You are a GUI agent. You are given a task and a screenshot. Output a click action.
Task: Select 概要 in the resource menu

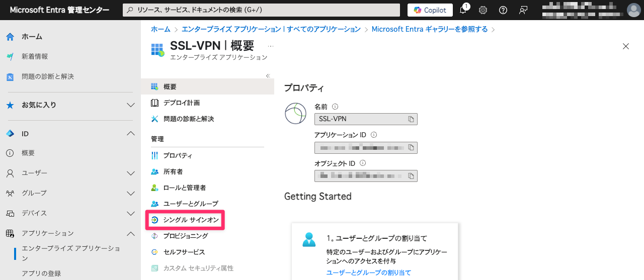tap(207, 86)
